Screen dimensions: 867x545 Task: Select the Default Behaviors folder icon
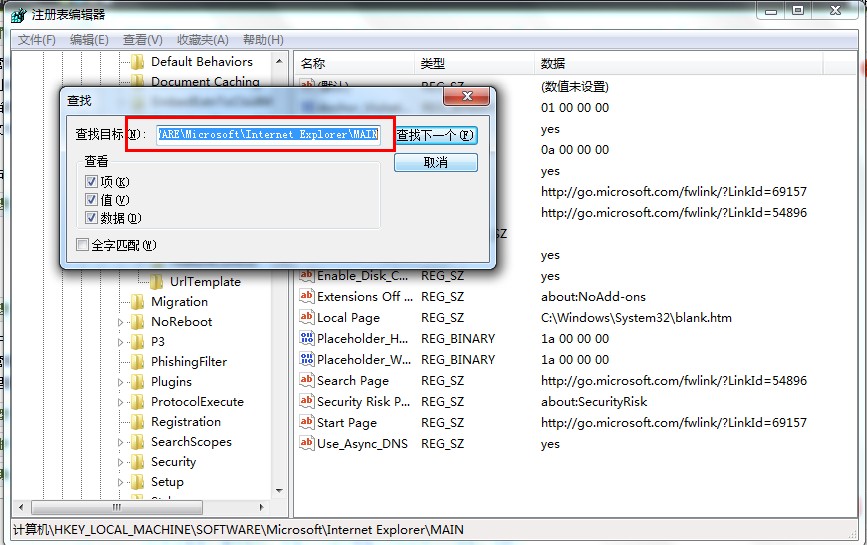coord(137,61)
